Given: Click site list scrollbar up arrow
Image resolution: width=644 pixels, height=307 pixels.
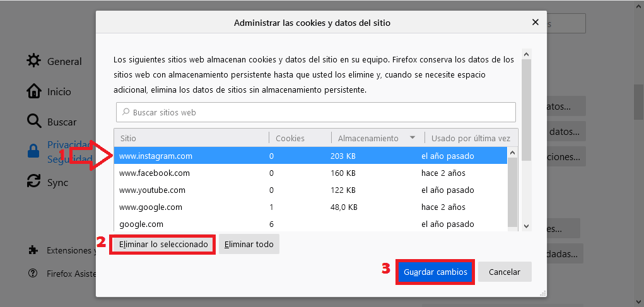Looking at the screenshot, I should [x=513, y=153].
